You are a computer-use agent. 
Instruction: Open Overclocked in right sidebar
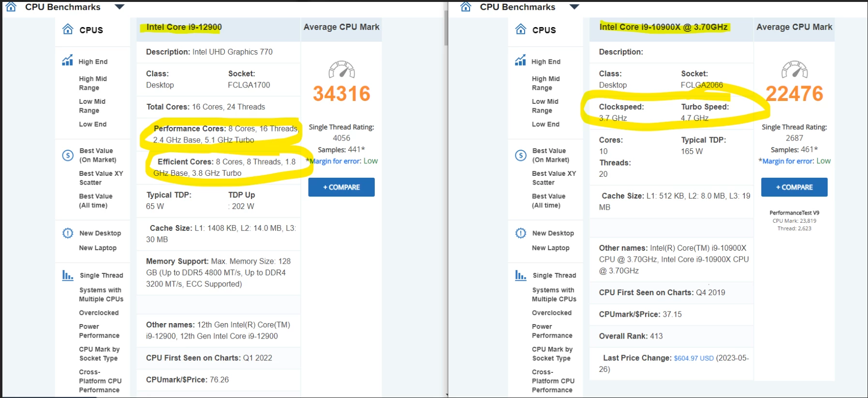(551, 313)
